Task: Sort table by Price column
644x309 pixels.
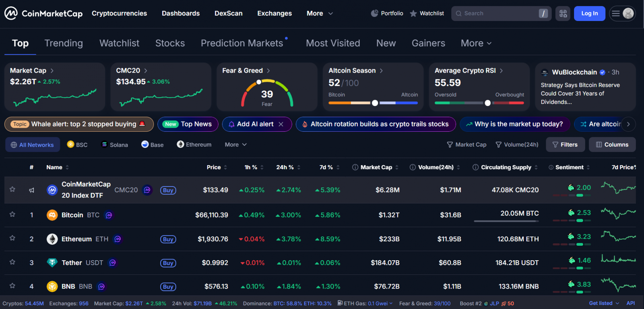Action: pos(217,167)
